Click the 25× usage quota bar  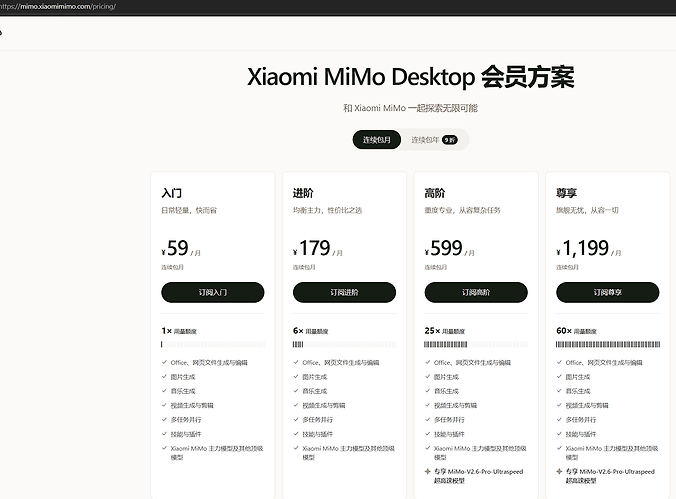pyautogui.click(x=476, y=344)
